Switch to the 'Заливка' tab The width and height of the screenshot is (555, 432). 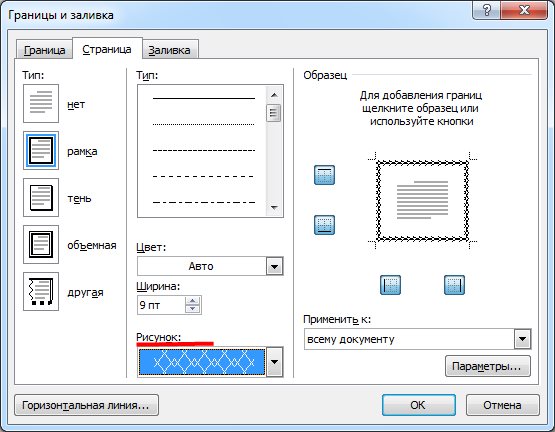169,50
